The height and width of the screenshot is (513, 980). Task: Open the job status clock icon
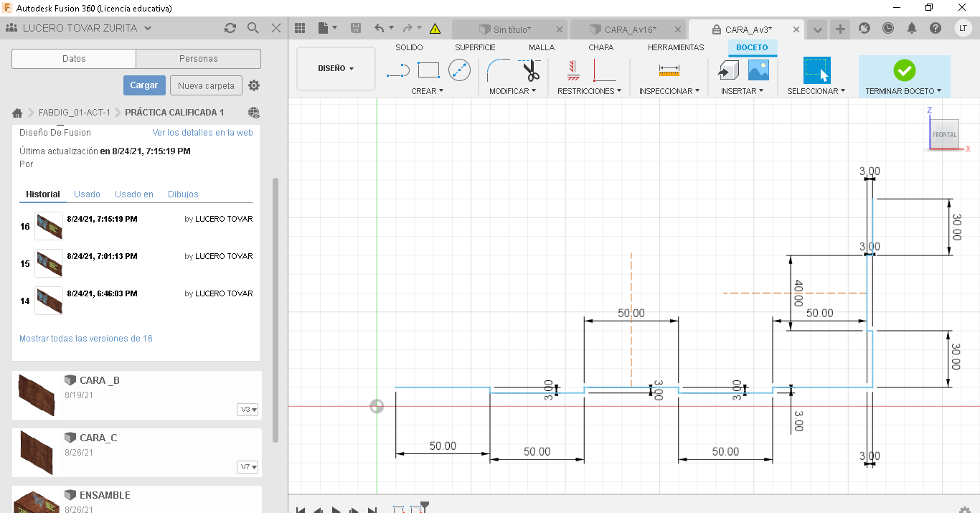click(888, 28)
